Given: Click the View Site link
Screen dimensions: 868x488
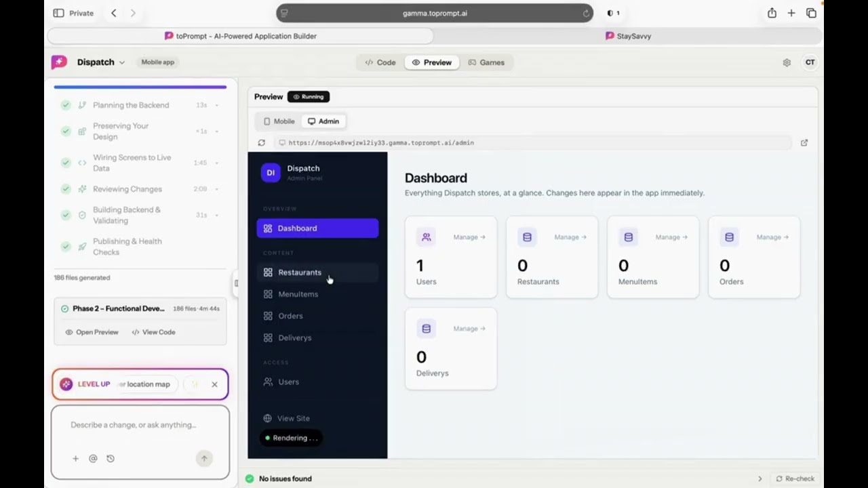Looking at the screenshot, I should [287, 418].
